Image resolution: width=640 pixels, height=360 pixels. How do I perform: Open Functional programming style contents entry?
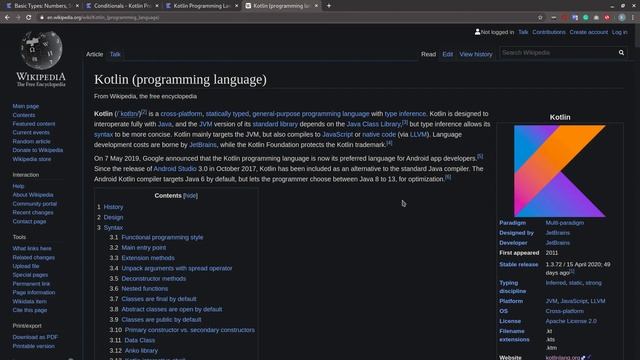[162, 237]
